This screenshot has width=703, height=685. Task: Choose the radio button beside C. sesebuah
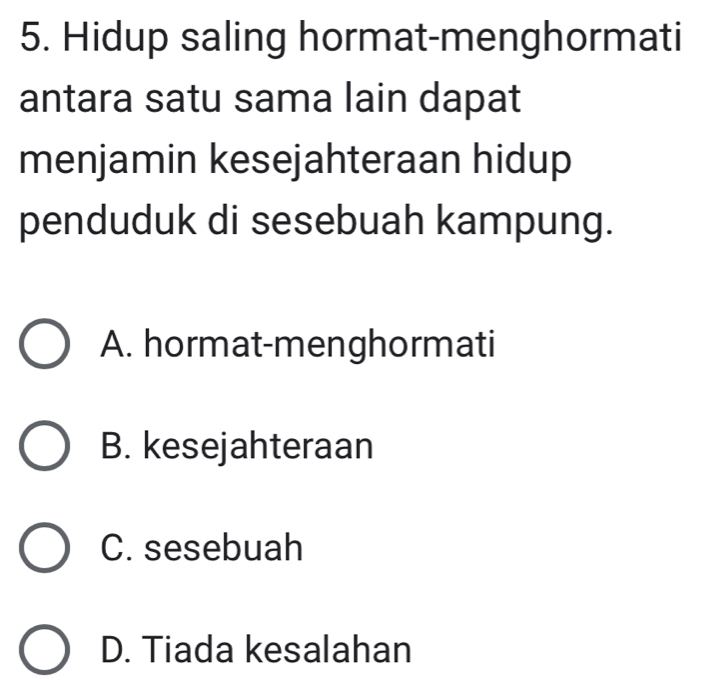tap(44, 549)
